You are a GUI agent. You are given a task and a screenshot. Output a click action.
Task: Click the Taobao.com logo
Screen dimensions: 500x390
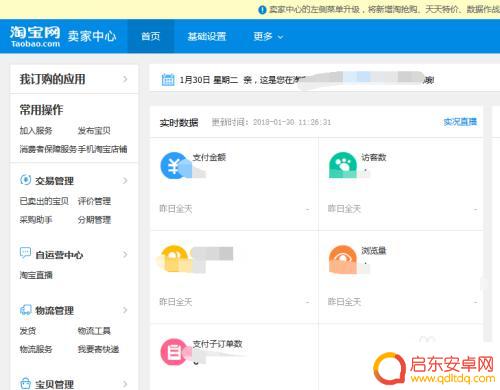(35, 36)
